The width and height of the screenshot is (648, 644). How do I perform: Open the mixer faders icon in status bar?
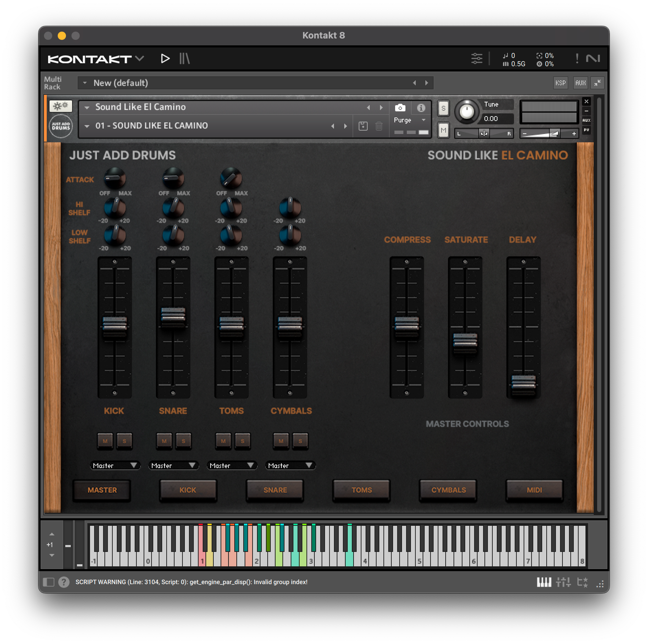pos(563,582)
